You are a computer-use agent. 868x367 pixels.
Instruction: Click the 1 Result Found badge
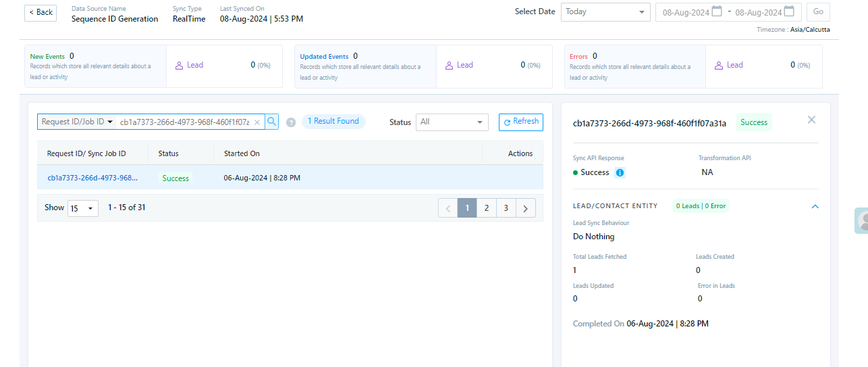333,122
